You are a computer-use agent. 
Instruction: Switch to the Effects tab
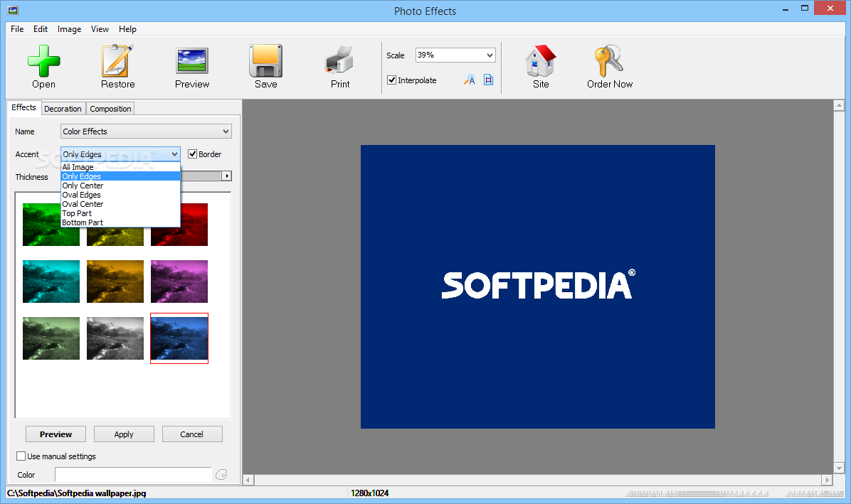click(x=23, y=107)
